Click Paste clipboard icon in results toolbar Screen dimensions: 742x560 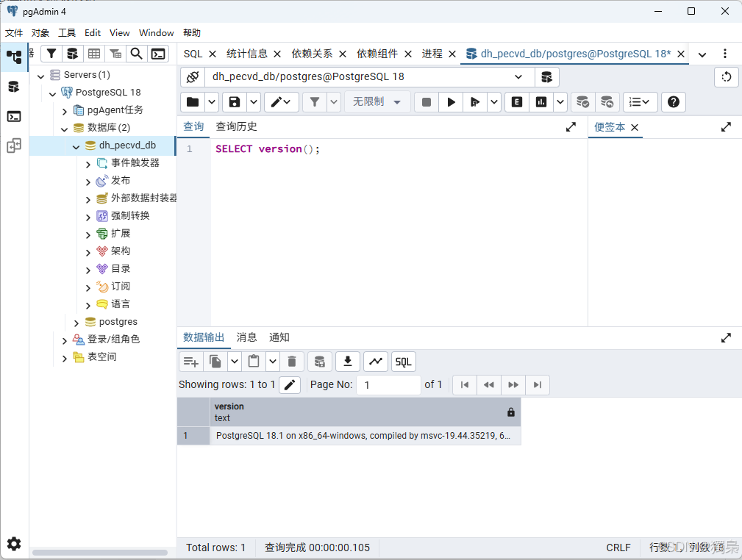click(254, 362)
